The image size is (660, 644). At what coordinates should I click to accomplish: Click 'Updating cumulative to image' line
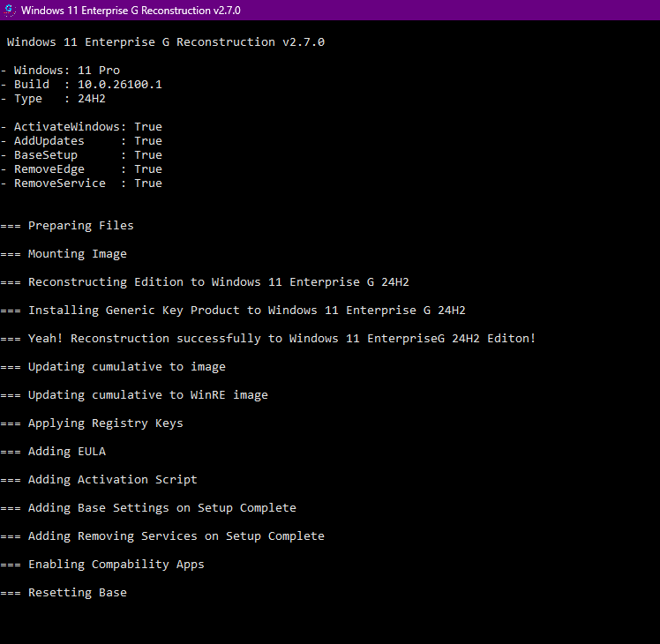click(113, 367)
